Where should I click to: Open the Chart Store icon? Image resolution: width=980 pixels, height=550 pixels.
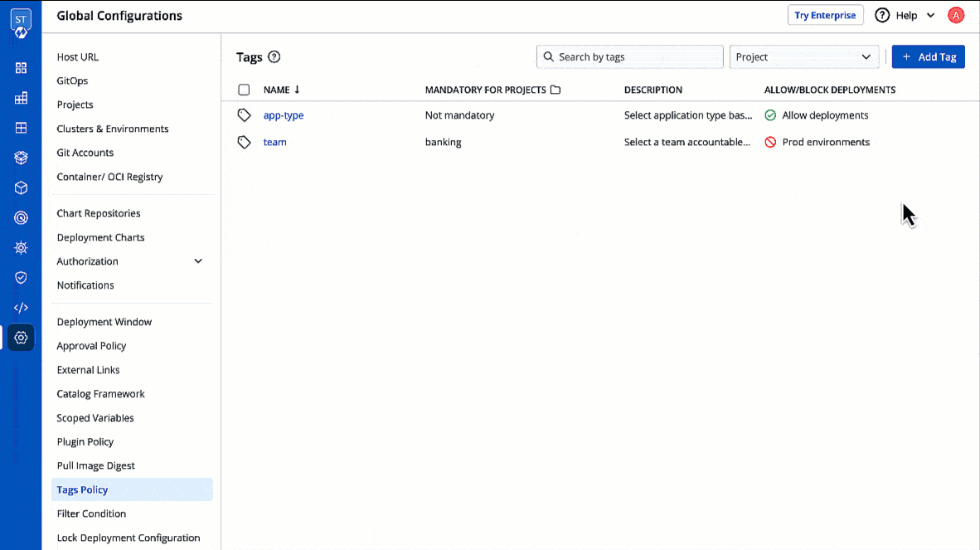click(x=21, y=158)
